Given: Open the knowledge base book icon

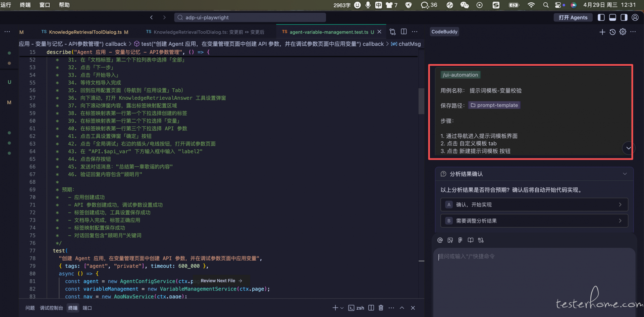Looking at the screenshot, I should point(471,240).
